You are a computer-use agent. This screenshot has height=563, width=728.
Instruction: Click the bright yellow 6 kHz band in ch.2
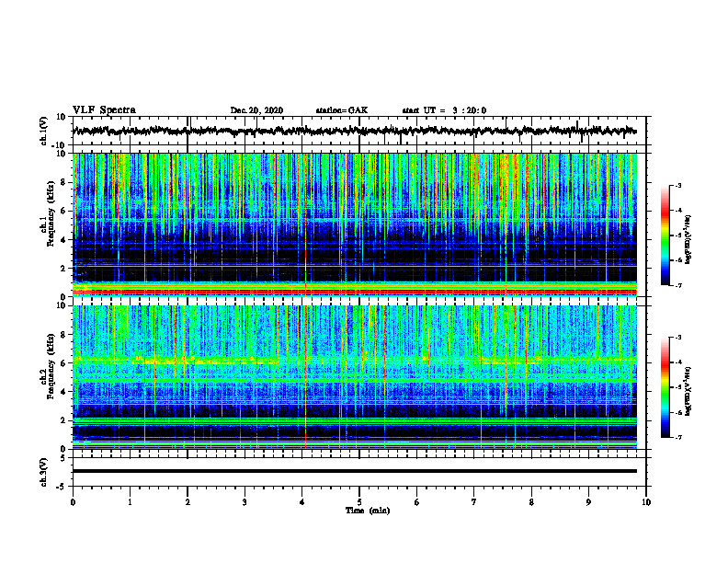355,360
